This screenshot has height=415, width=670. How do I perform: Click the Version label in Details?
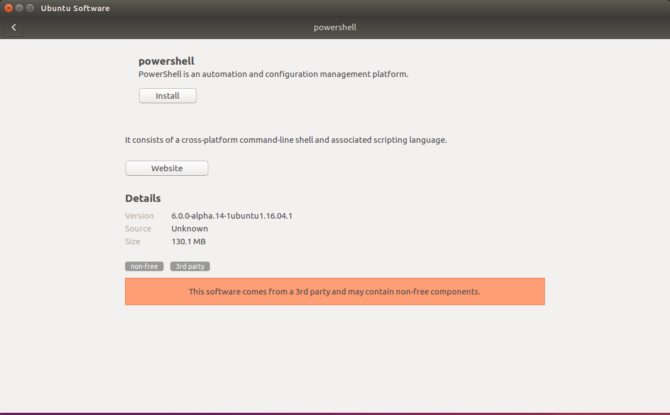point(140,216)
